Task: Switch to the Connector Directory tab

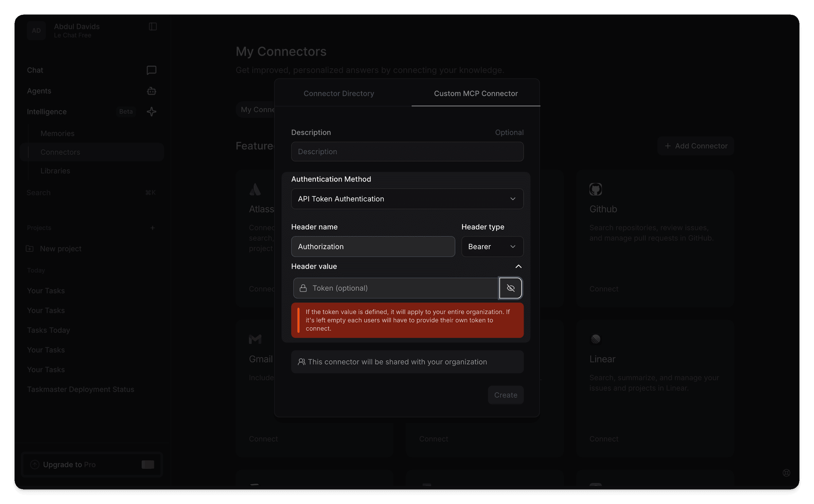Action: click(339, 93)
